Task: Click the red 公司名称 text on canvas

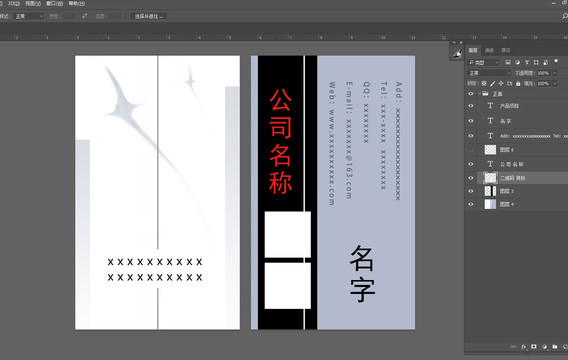Action: click(280, 141)
